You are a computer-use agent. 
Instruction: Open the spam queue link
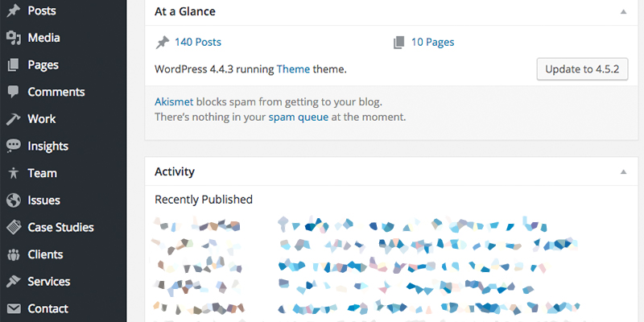tap(299, 118)
